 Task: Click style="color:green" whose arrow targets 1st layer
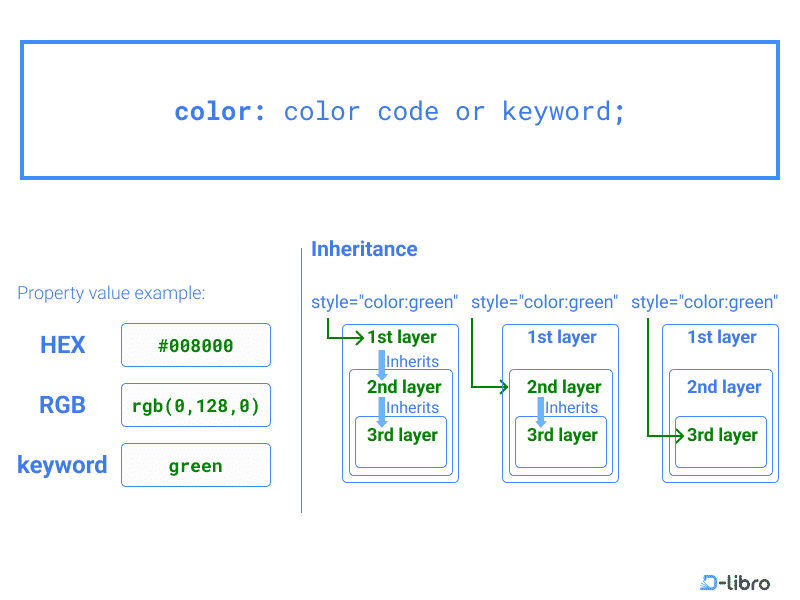coord(385,302)
